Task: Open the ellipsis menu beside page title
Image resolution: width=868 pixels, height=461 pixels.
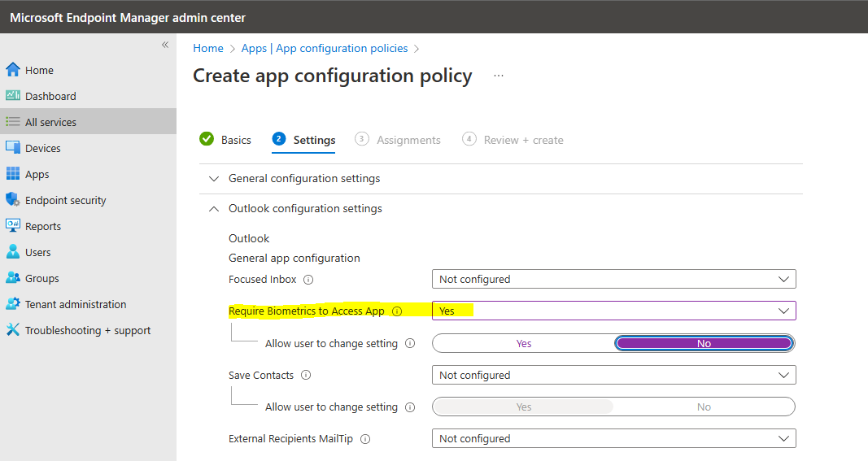Action: [x=499, y=76]
